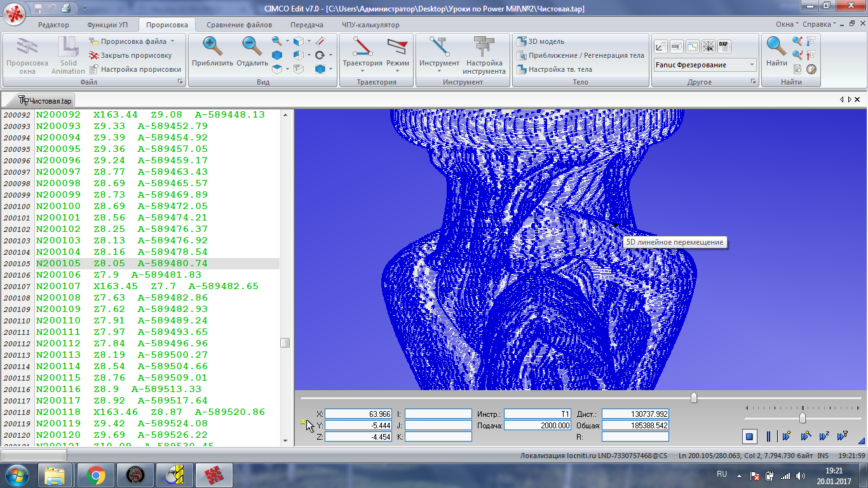This screenshot has width=868, height=488.
Task: Click the Найти search magnifier
Action: pos(776,52)
